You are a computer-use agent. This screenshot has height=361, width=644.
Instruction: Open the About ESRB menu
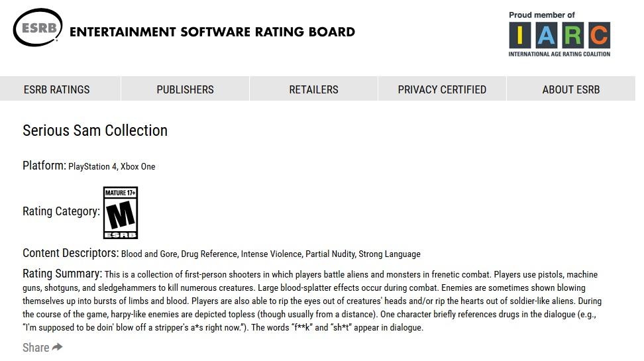coord(571,89)
